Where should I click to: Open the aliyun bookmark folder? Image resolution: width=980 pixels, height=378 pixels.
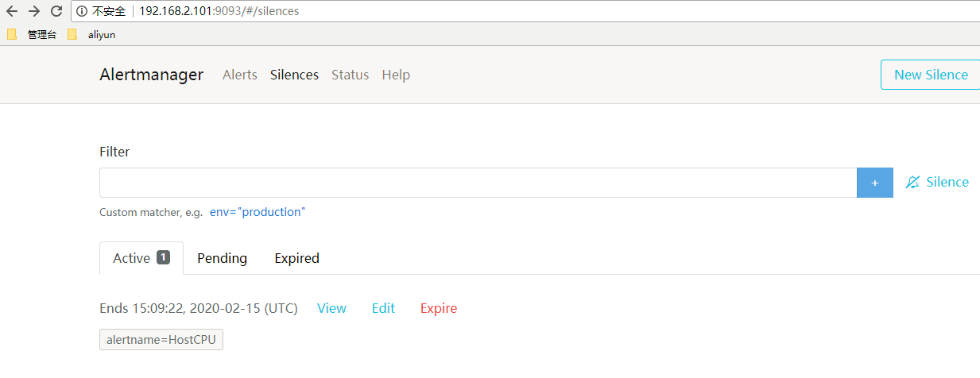click(x=92, y=34)
